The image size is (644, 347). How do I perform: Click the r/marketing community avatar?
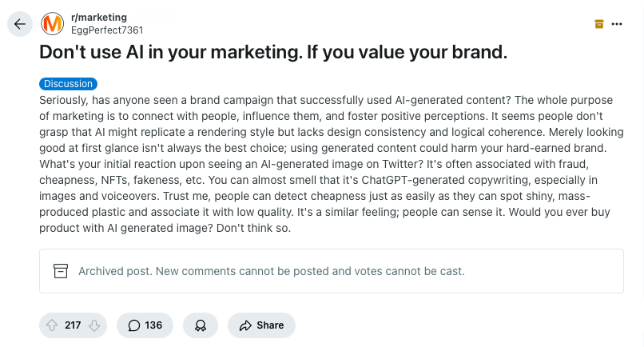52,24
